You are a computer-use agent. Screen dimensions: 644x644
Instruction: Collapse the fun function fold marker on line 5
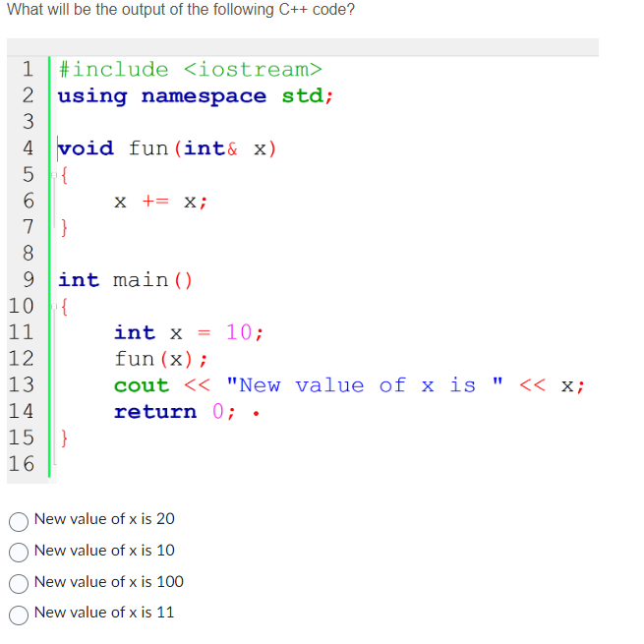pos(54,175)
